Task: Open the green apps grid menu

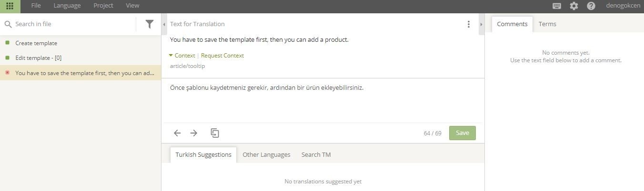Action: tap(10, 6)
